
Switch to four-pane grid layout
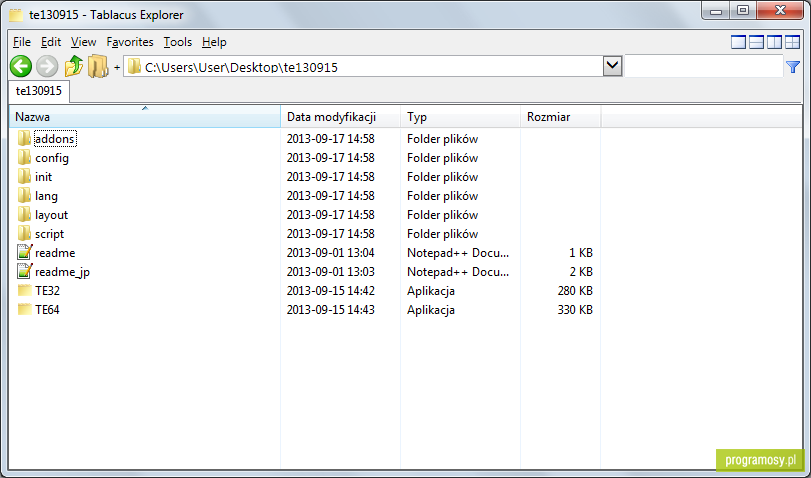coord(792,42)
